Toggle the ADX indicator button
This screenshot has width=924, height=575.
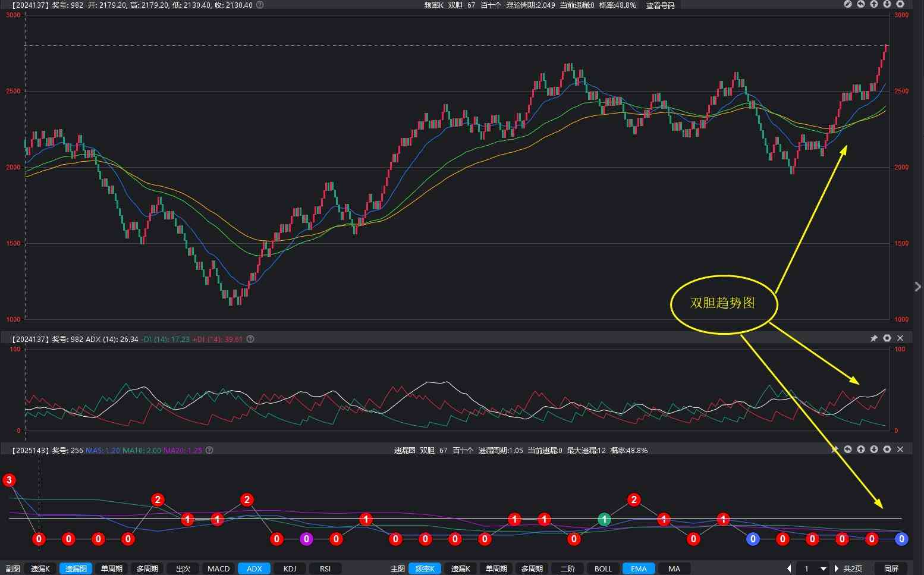coord(254,569)
